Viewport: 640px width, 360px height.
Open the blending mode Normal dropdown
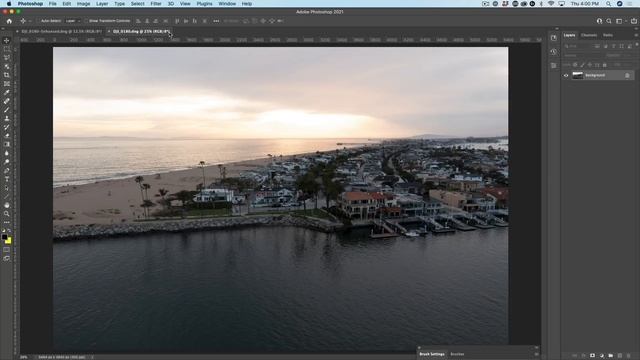pos(581,56)
